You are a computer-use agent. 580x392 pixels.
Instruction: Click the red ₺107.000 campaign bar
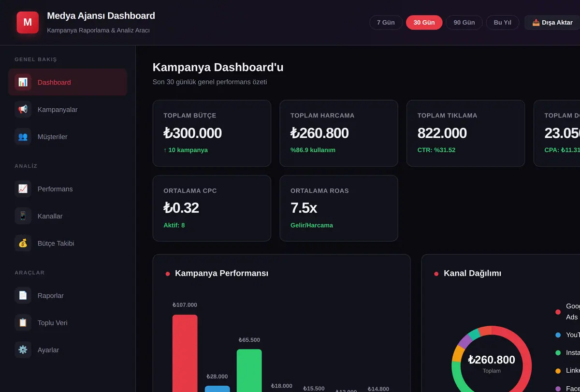pyautogui.click(x=185, y=353)
